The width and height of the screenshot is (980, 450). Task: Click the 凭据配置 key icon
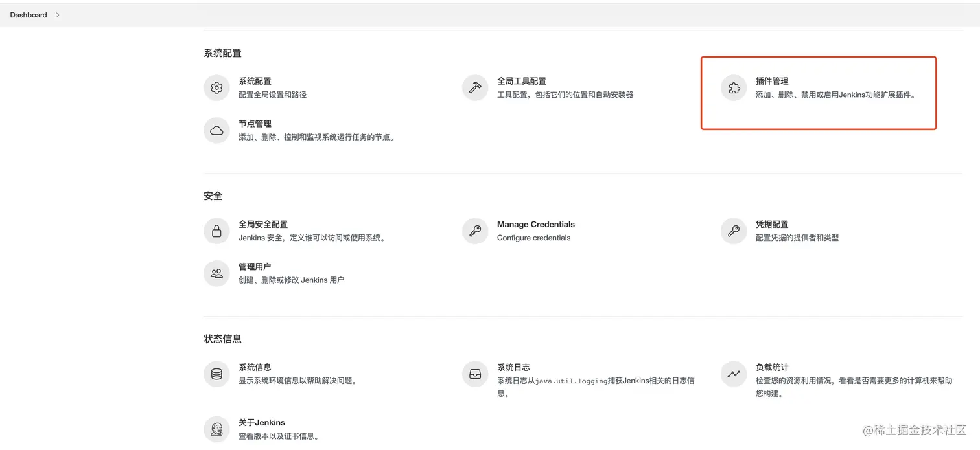pyautogui.click(x=733, y=231)
